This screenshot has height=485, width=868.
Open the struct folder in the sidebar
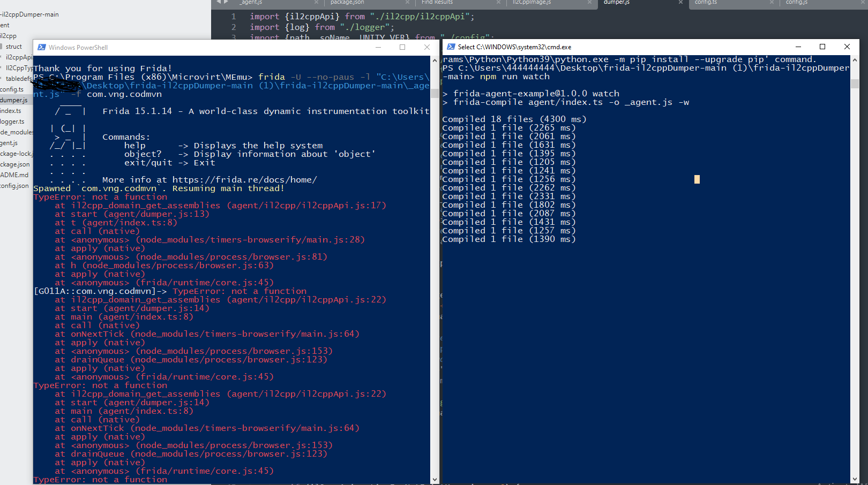tap(14, 47)
